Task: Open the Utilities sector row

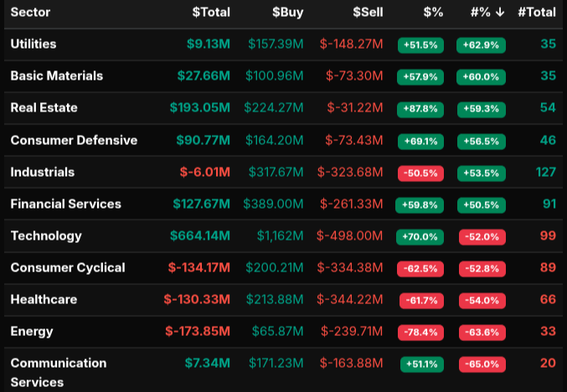Action: tap(34, 44)
